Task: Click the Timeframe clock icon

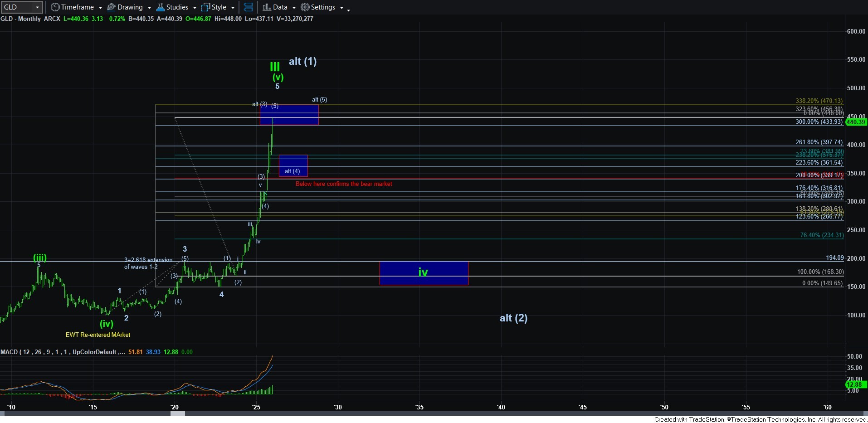Action: pyautogui.click(x=55, y=7)
